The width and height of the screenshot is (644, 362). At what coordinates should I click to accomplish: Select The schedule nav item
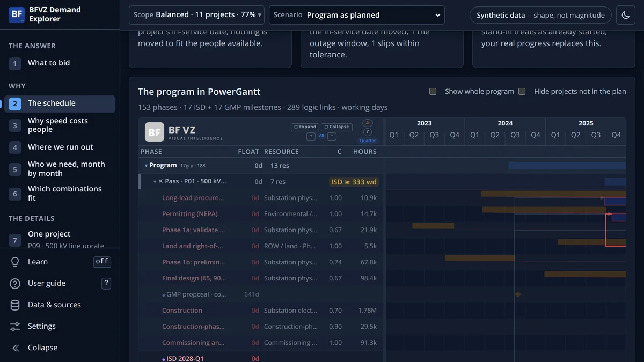click(60, 104)
